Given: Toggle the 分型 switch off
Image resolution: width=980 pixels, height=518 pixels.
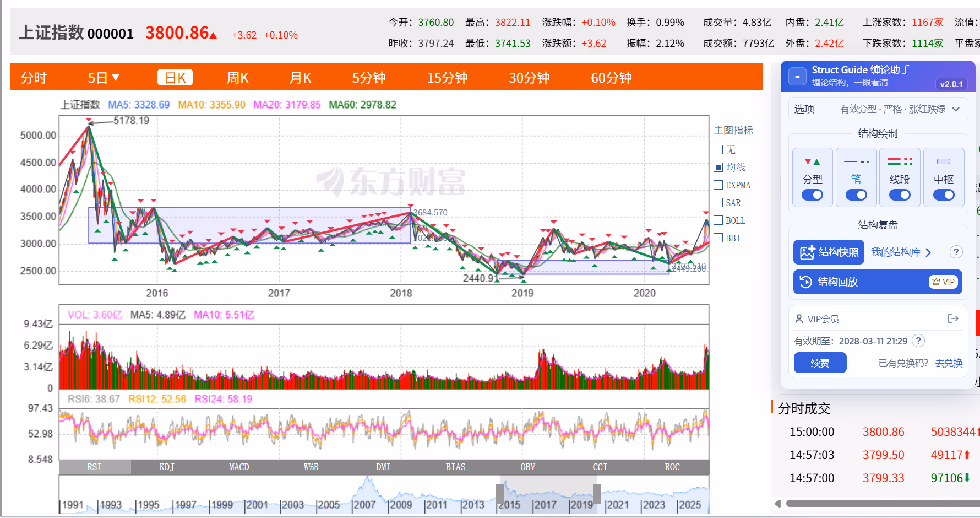Looking at the screenshot, I should tap(812, 195).
